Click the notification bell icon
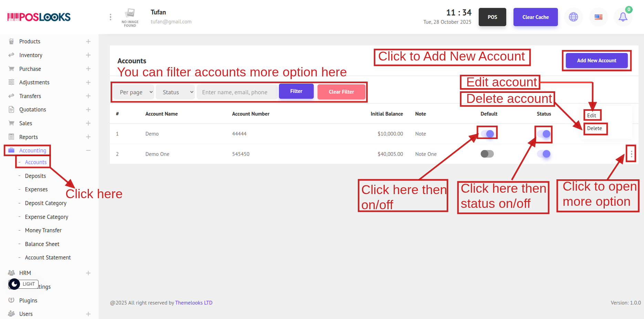This screenshot has width=644, height=319. pyautogui.click(x=623, y=17)
